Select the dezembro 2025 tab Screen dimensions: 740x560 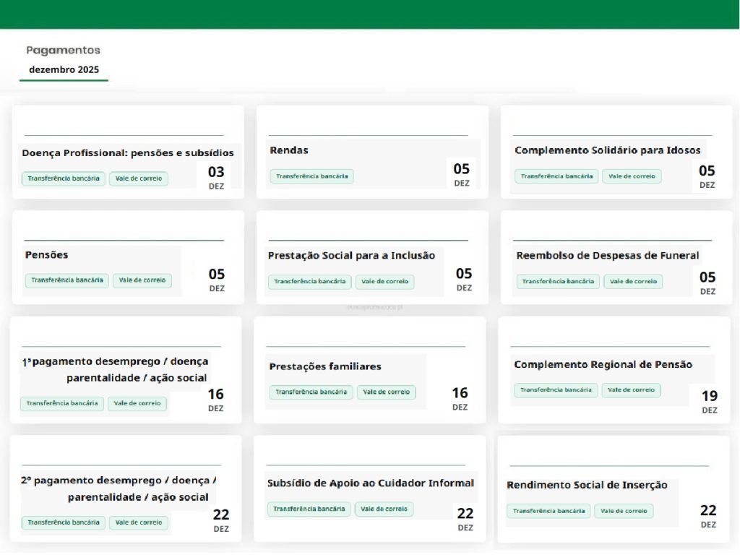(64, 70)
